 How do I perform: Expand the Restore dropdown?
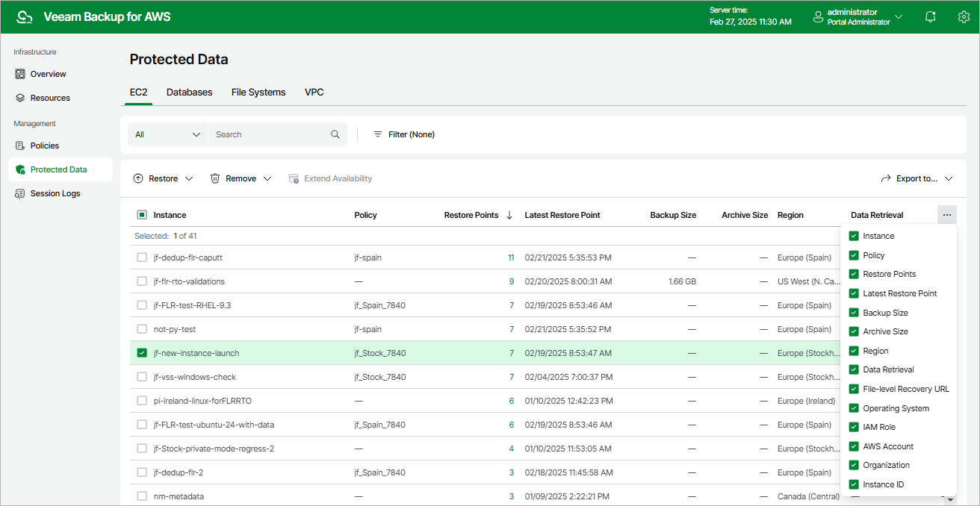[163, 178]
